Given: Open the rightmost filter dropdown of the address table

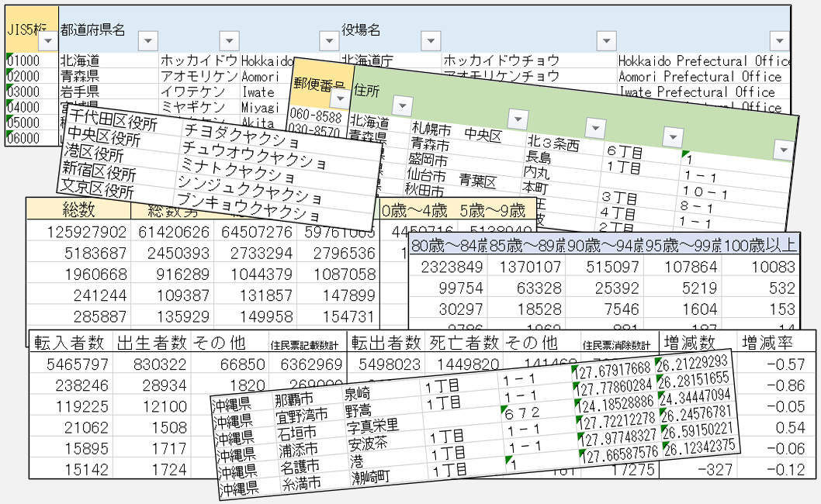Looking at the screenshot, I should coord(783,150).
